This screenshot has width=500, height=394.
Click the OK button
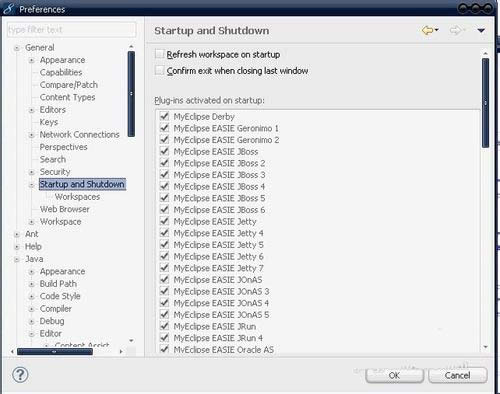tap(394, 375)
